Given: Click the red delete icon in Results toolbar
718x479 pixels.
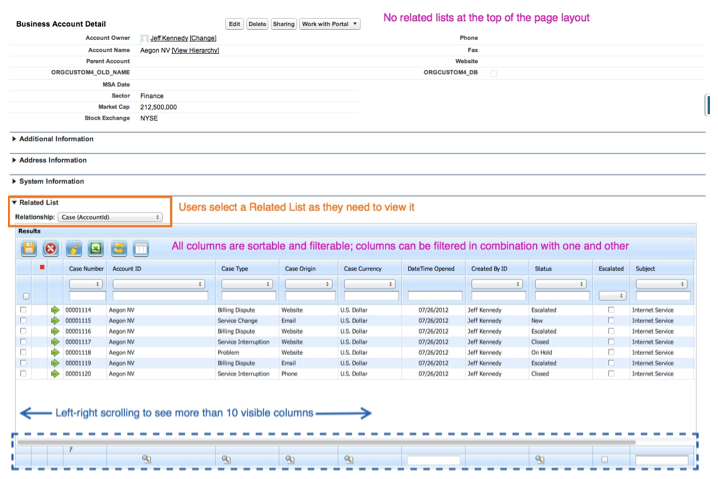Looking at the screenshot, I should click(50, 248).
